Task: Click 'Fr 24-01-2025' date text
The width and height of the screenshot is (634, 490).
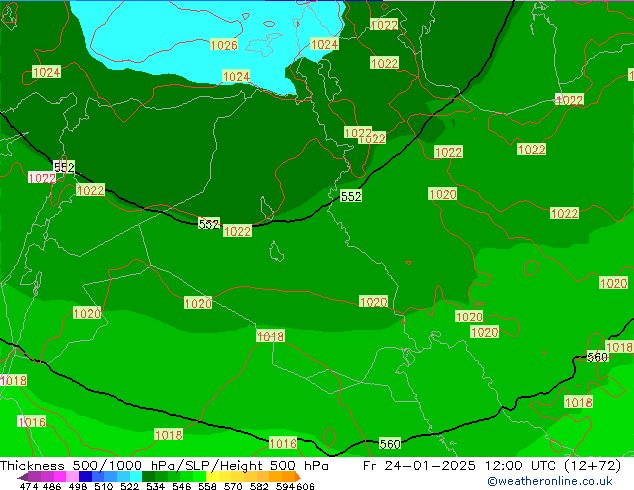Action: click(419, 466)
